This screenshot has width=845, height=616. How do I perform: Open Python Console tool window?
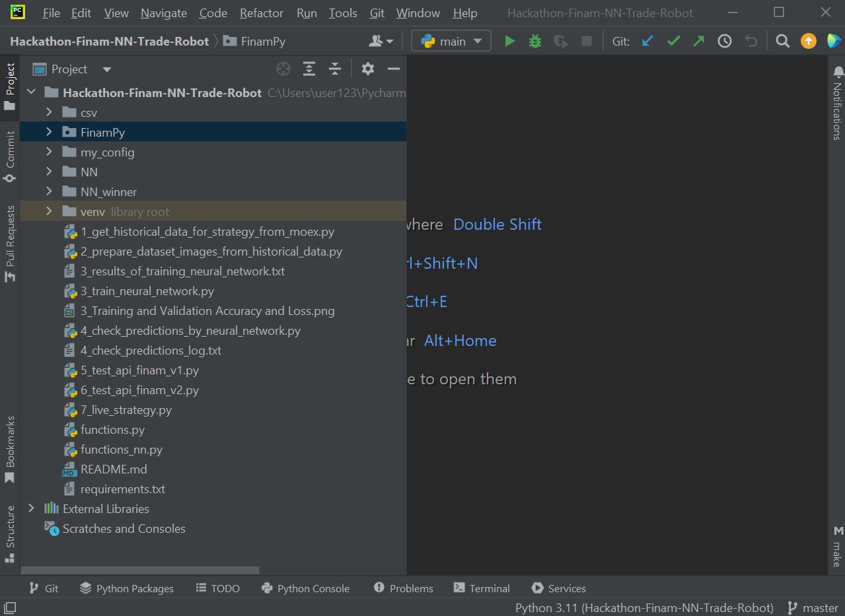(305, 588)
